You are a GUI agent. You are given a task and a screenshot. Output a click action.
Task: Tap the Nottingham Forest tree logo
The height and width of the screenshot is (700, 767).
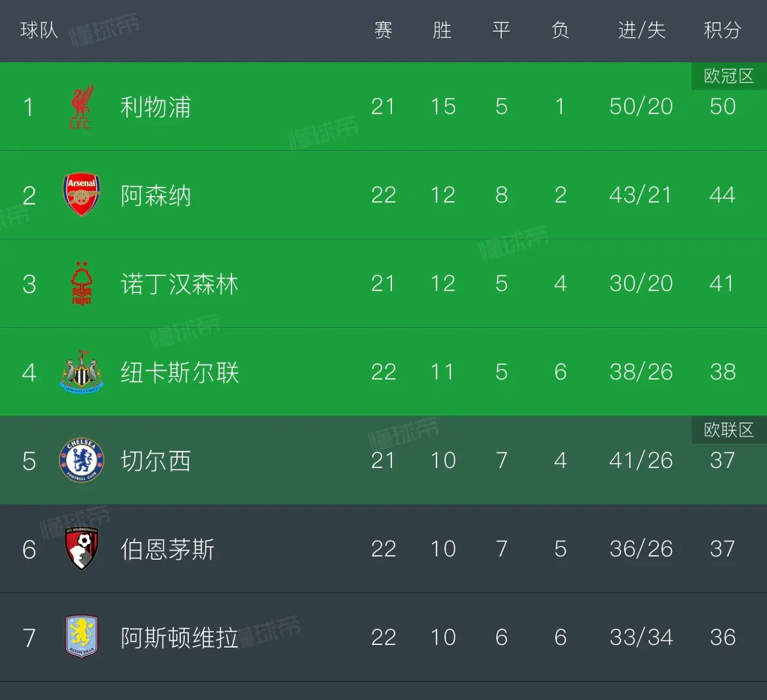[81, 284]
